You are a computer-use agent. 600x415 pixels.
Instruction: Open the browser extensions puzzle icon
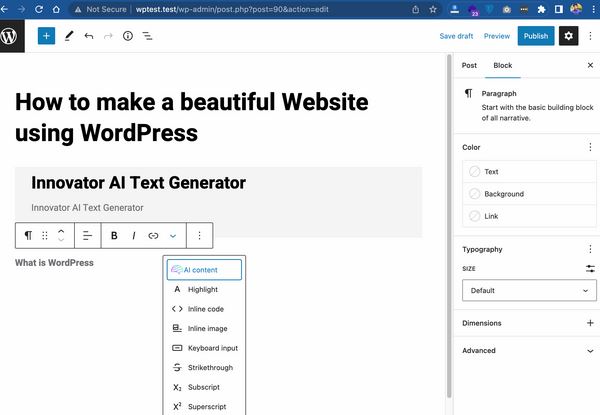pos(541,9)
